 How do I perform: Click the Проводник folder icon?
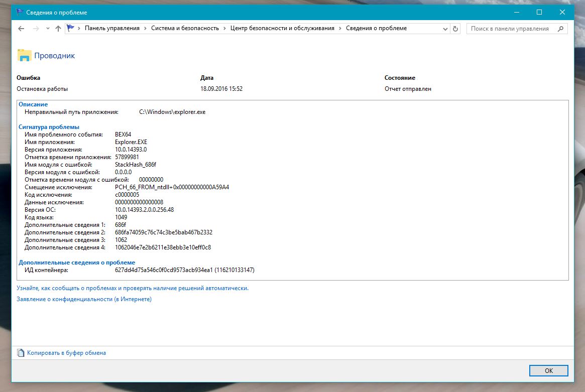pos(24,56)
